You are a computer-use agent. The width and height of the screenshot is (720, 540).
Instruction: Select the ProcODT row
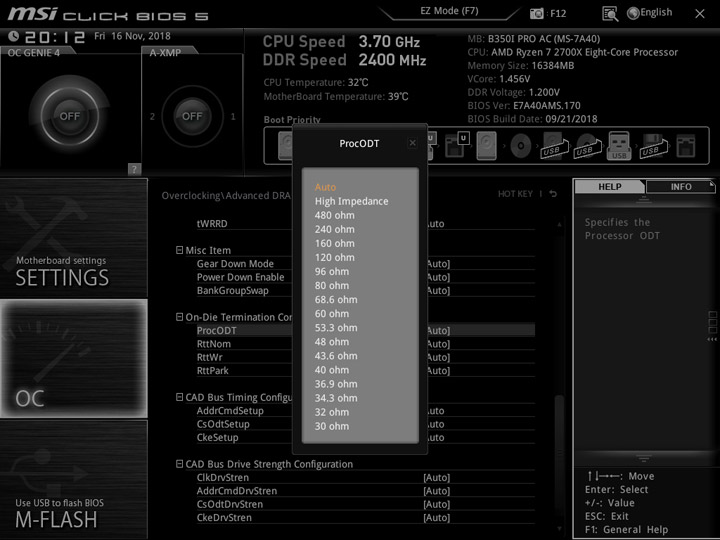coord(366,330)
